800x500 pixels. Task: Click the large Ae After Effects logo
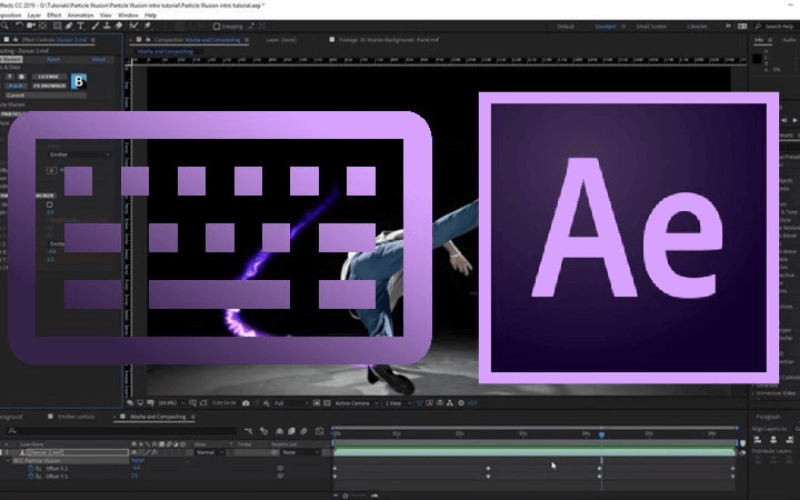coord(628,238)
